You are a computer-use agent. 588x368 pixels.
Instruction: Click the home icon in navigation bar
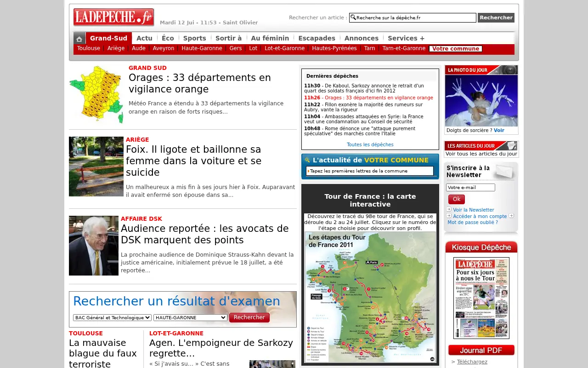pos(79,39)
